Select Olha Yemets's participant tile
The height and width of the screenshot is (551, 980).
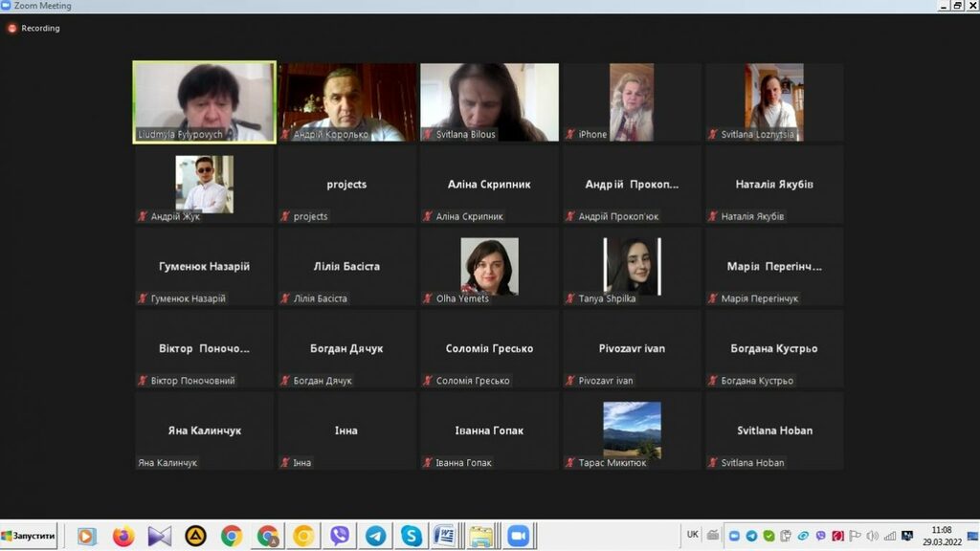pyautogui.click(x=489, y=266)
